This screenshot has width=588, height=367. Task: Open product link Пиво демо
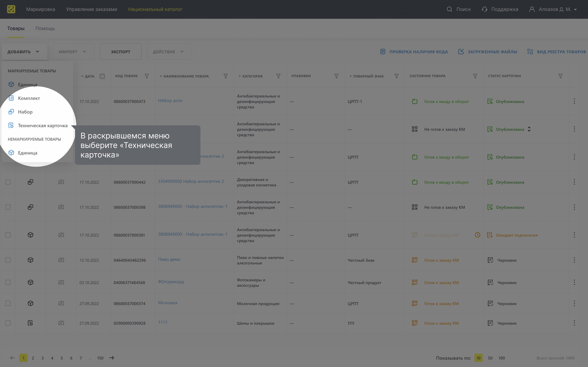pyautogui.click(x=169, y=259)
